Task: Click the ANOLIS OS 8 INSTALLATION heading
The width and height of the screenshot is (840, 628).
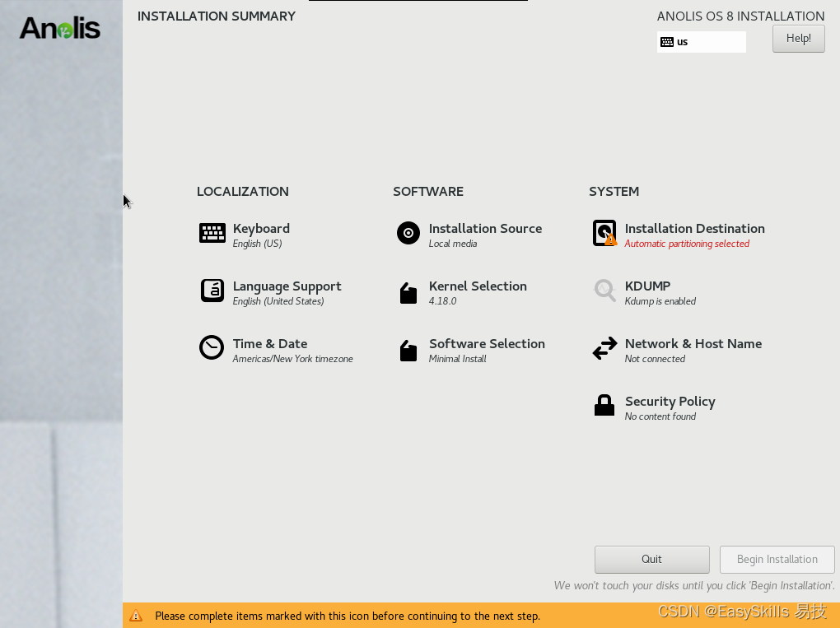Action: 741,16
